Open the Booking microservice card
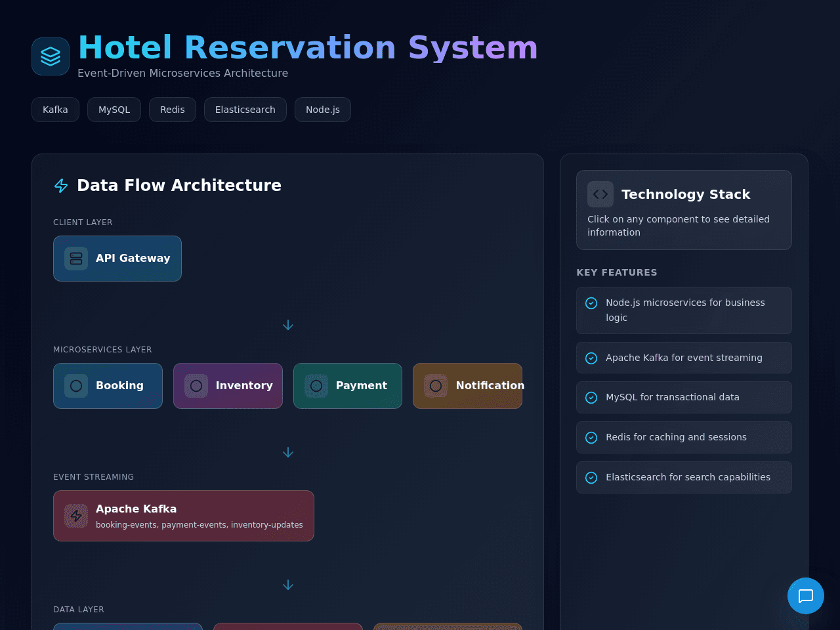Image resolution: width=840 pixels, height=630 pixels. tap(108, 386)
